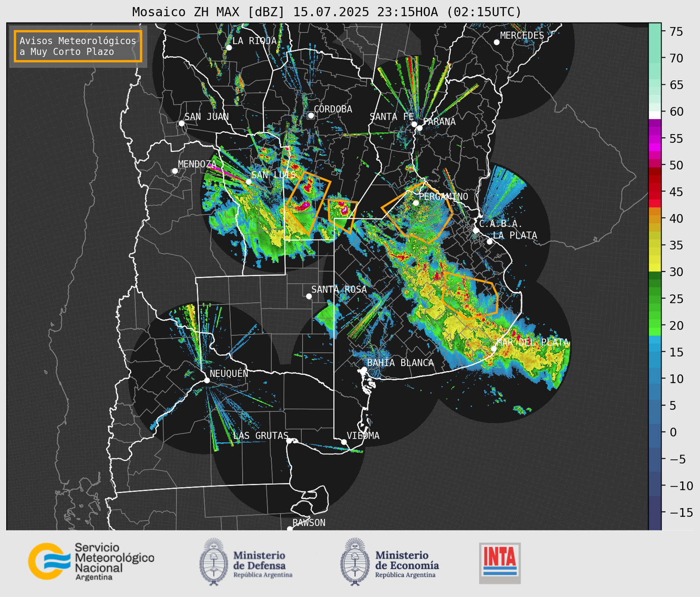Click the LAS GRUTAS city label
Screen dimensions: 700x597
[261, 436]
